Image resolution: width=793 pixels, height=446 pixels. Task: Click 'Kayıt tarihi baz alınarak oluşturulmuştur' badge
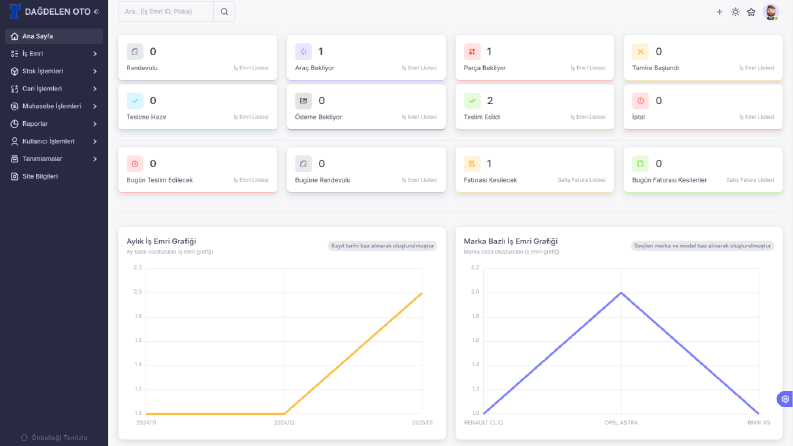[382, 246]
